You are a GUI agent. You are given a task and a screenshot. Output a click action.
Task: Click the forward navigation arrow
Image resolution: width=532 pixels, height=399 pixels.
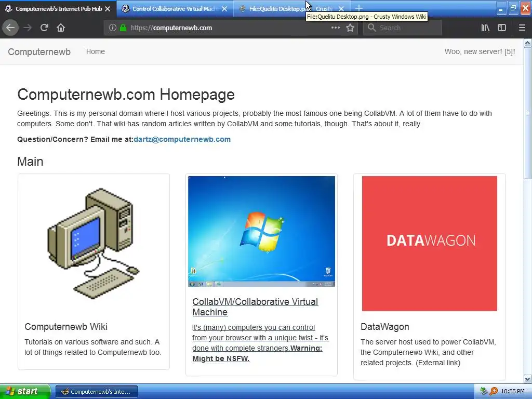click(28, 28)
